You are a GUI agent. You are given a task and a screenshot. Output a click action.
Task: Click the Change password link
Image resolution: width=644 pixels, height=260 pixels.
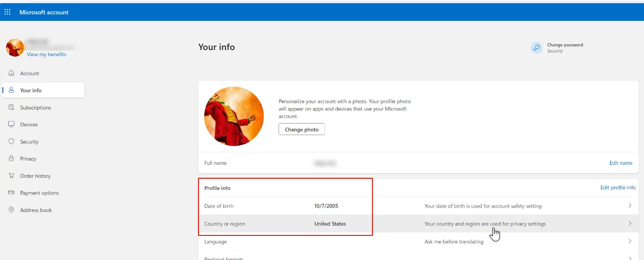[565, 45]
